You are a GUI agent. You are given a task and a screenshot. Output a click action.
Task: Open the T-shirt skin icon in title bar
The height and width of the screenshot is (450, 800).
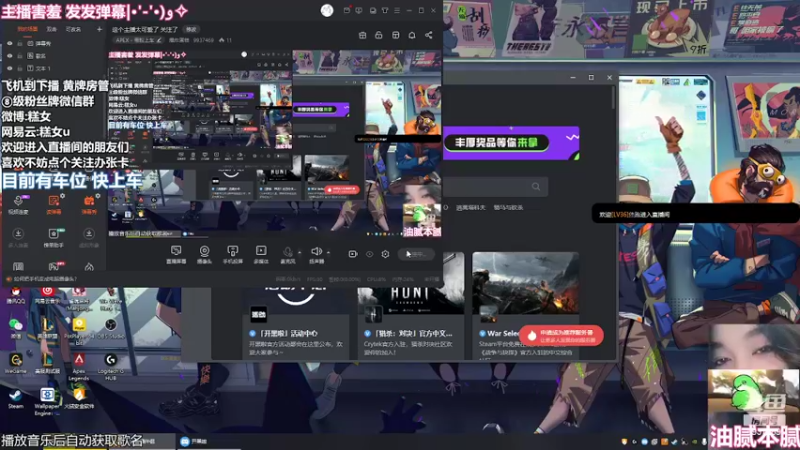pyautogui.click(x=385, y=10)
